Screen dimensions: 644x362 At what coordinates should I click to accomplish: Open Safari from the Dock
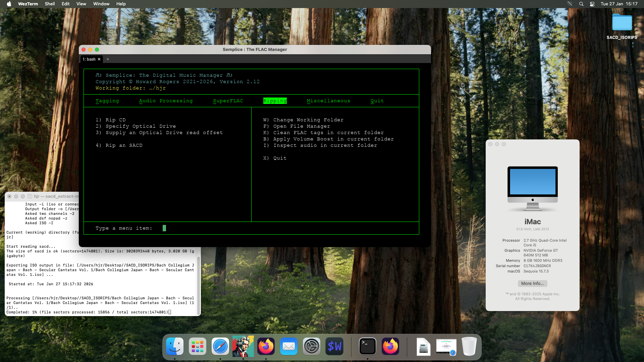tap(220, 346)
